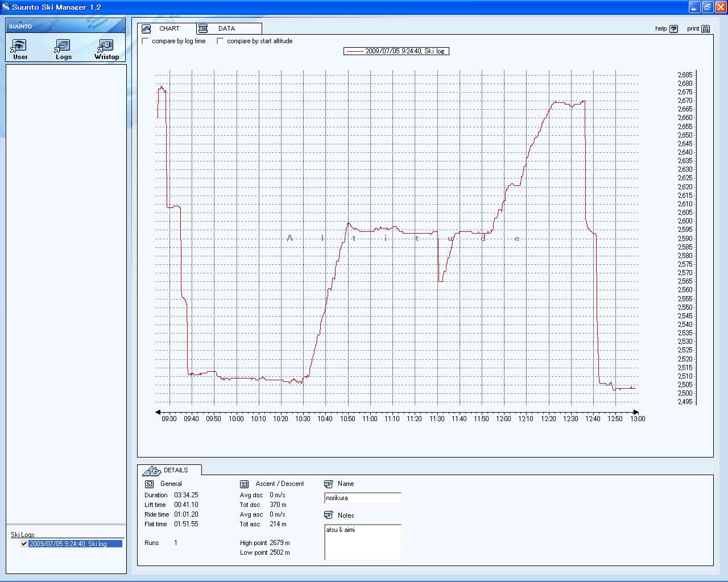Switch to the CHART tab

pyautogui.click(x=169, y=28)
